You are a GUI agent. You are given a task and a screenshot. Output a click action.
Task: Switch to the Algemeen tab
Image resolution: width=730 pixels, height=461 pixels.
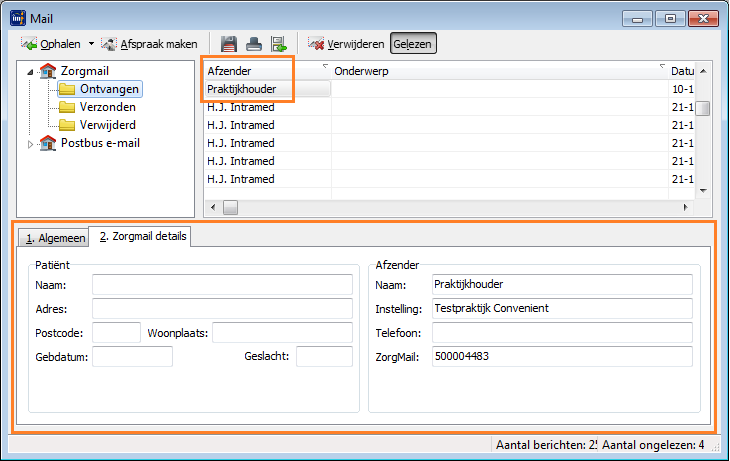click(x=54, y=238)
